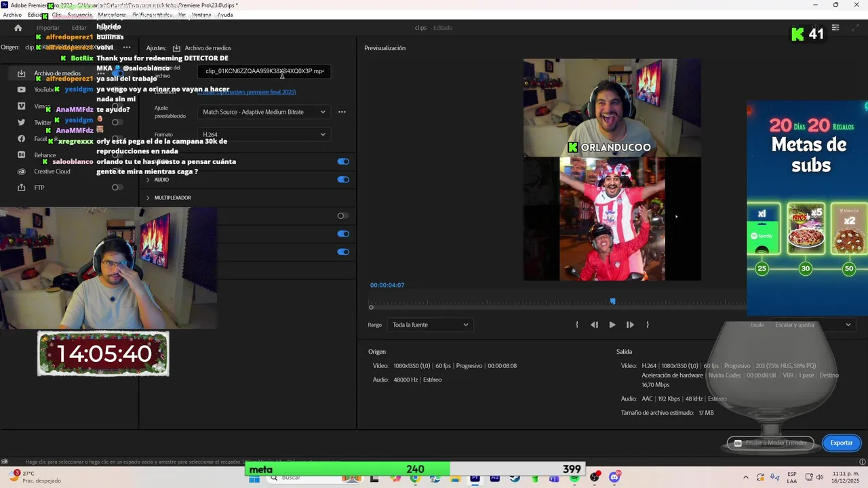Open the Ventana menu
Screen dimensions: 868x488
click(x=201, y=15)
